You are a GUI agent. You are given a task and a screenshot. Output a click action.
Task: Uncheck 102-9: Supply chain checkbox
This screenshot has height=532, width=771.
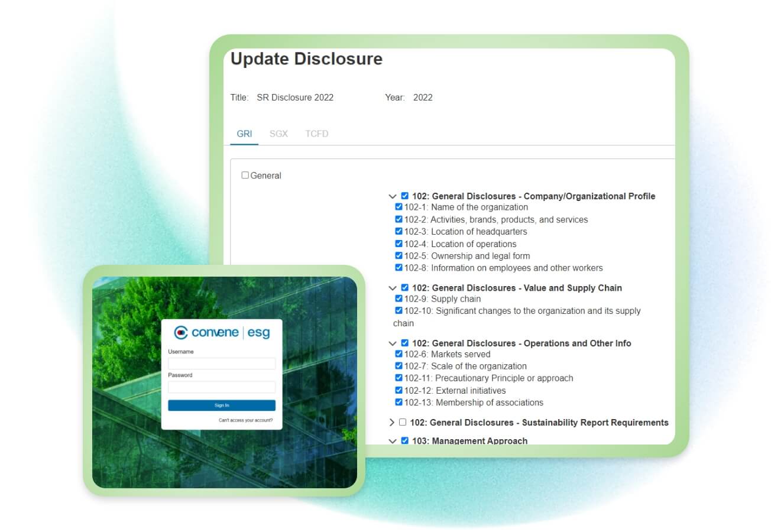(399, 299)
